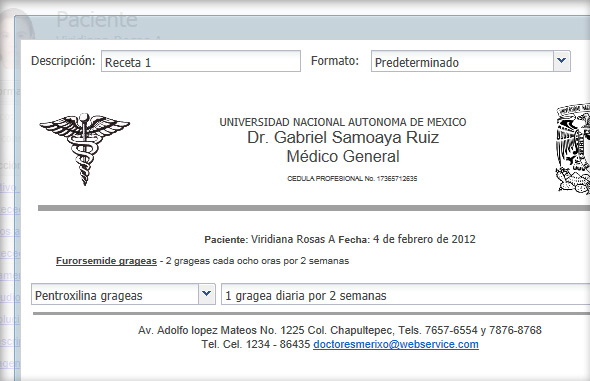Click the patient name 'Viridiana Rosas A'
This screenshot has width=590, height=381.
(x=293, y=239)
